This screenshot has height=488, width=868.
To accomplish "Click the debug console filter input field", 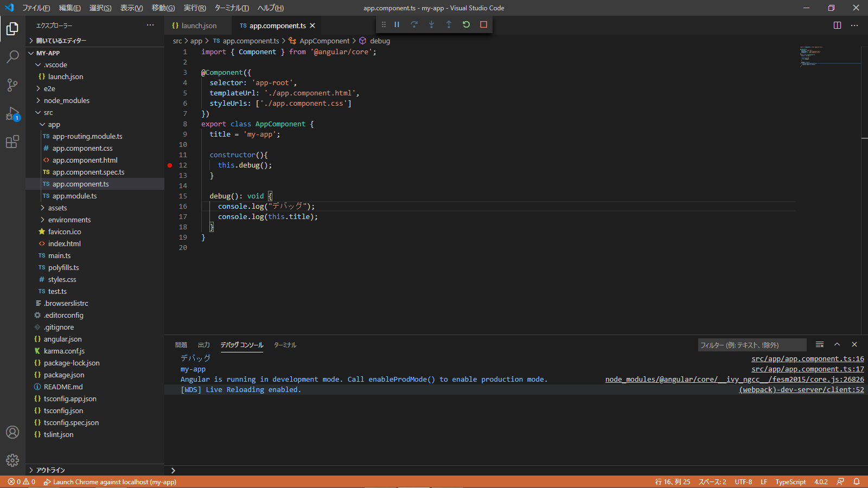I will pos(751,345).
